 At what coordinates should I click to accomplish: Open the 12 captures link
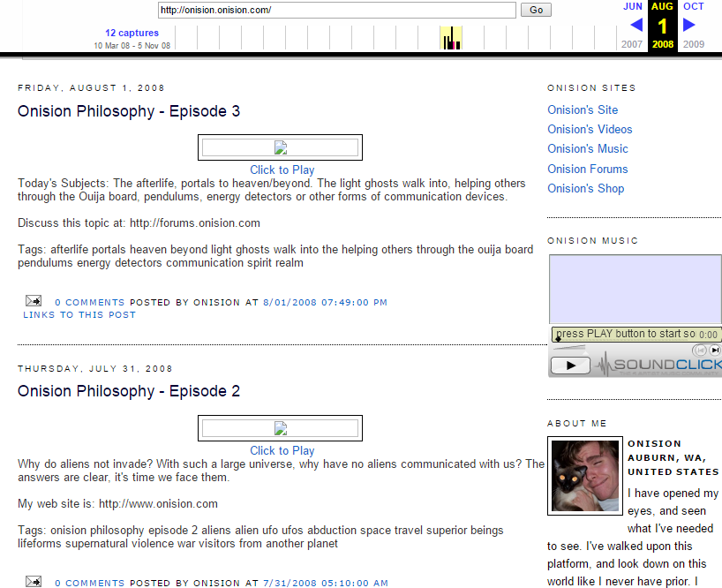[132, 34]
